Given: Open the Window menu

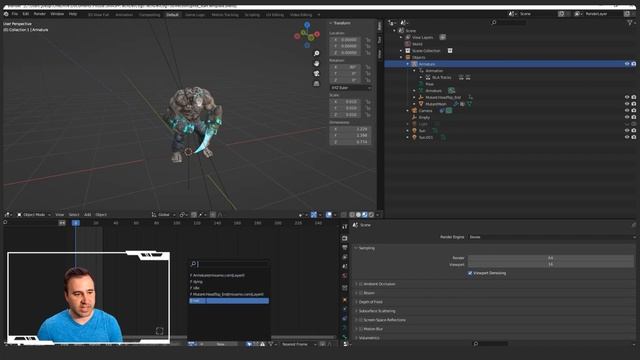Looking at the screenshot, I should pos(57,14).
